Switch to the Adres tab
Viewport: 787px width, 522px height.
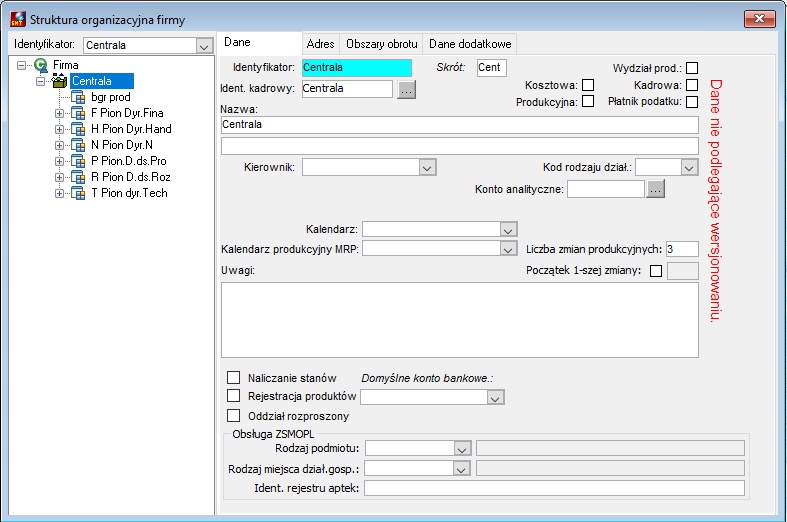pos(320,44)
